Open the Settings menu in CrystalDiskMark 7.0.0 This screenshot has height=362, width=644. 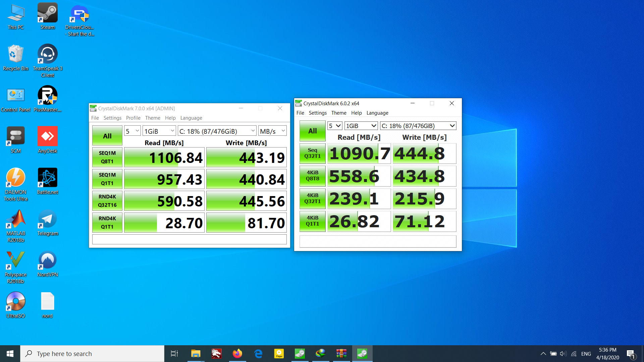point(112,118)
